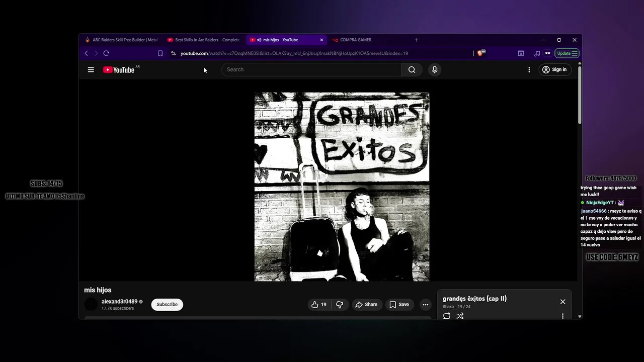Close the mis hijos YouTube tab

point(321,40)
